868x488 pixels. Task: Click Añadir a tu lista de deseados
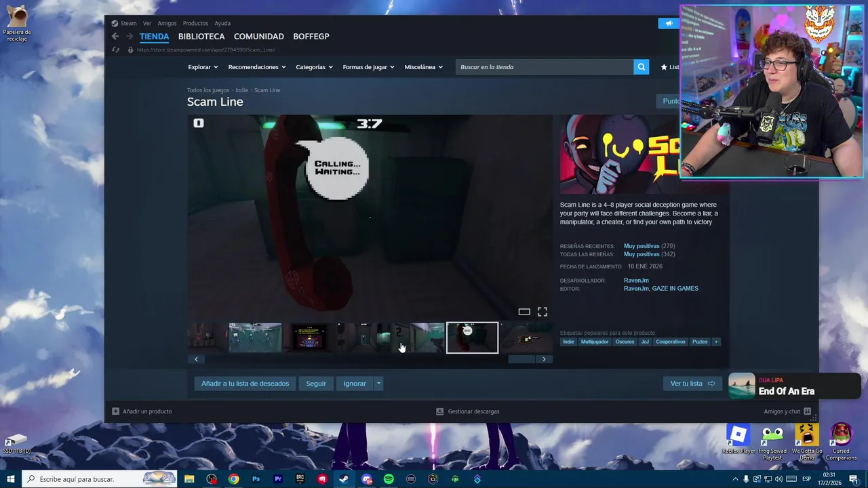click(x=245, y=384)
